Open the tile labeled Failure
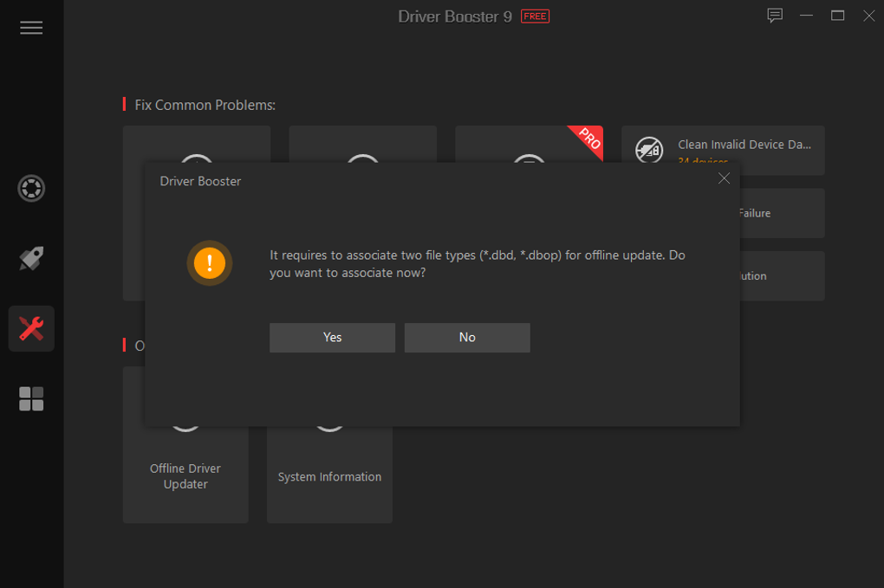Screen dimensions: 884x588 pos(782,213)
